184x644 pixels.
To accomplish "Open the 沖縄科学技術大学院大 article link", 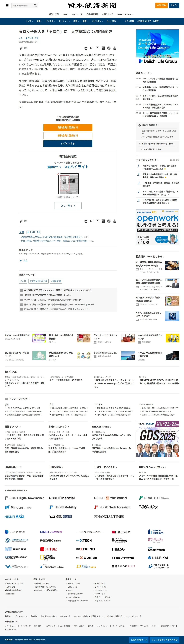I will [x=51, y=237].
